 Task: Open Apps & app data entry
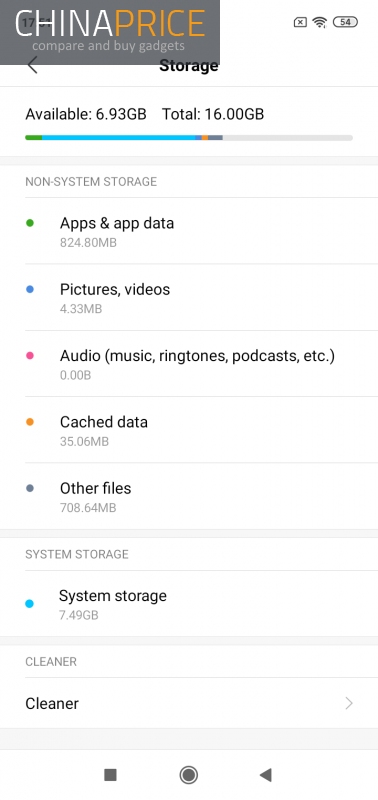pos(189,231)
